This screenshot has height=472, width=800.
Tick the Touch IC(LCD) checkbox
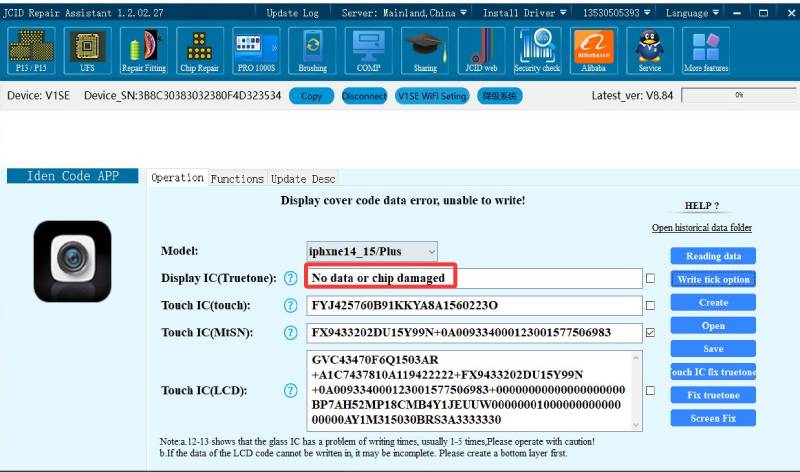[650, 390]
